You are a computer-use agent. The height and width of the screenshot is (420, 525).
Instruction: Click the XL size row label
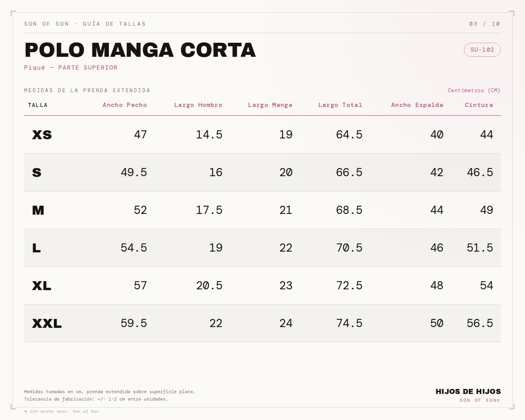[x=42, y=286]
